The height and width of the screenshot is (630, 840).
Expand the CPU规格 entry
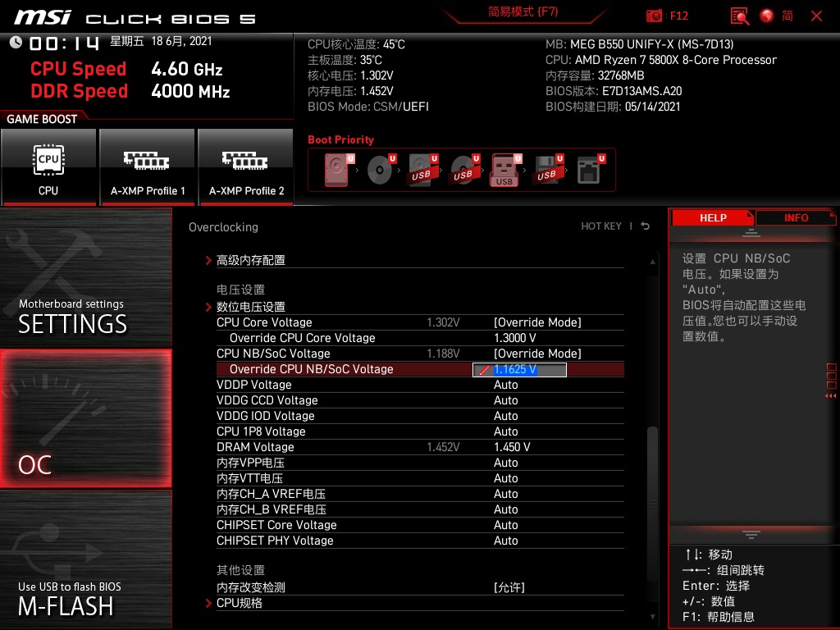click(240, 603)
